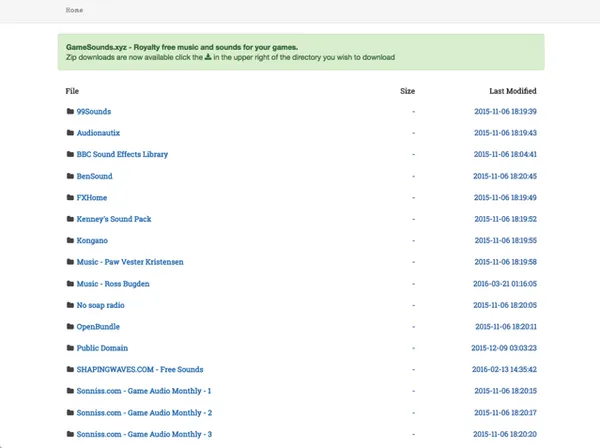
Task: Click the Last Modified column header
Action: click(x=513, y=91)
